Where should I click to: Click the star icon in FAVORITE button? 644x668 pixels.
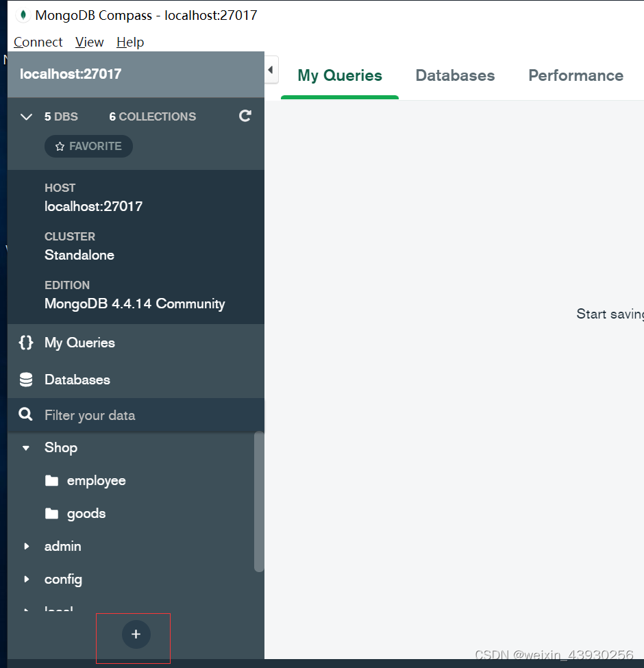[60, 147]
